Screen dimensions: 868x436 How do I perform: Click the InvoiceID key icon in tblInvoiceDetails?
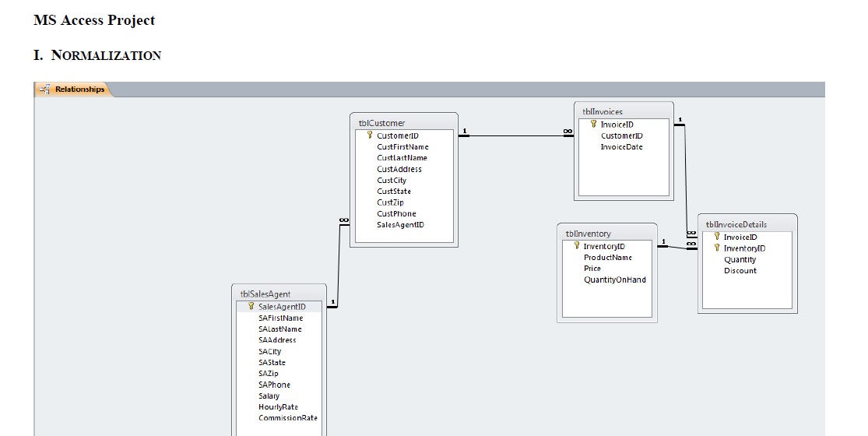point(717,237)
